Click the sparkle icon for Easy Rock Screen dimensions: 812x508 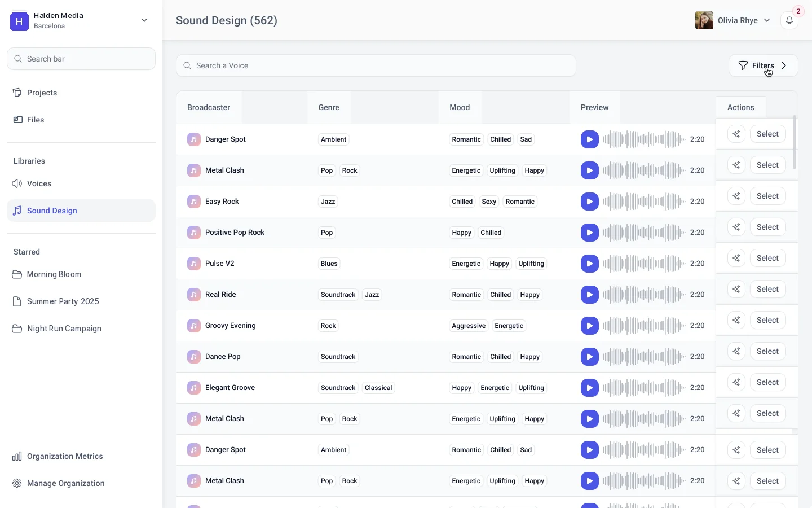coord(736,196)
